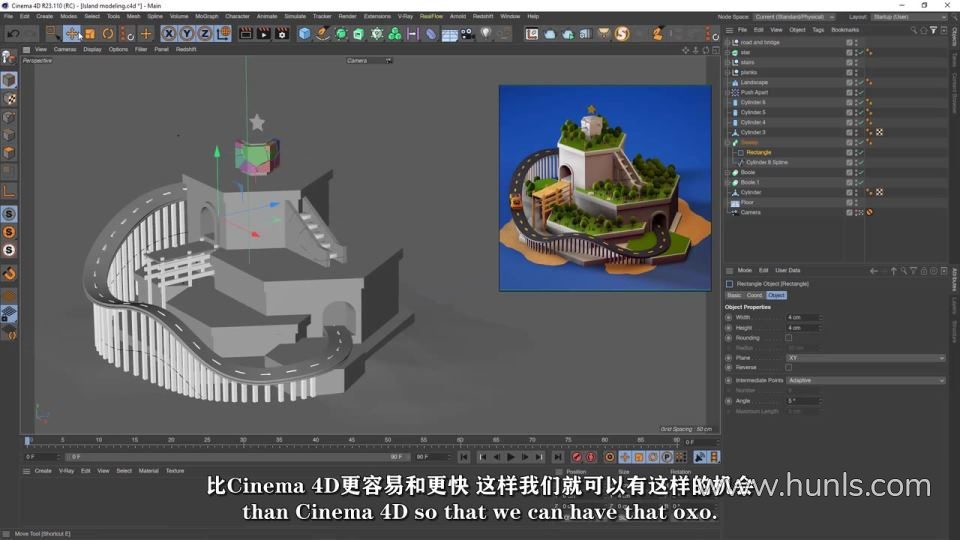Select Texture mode checker icon in left palette

coord(9,99)
